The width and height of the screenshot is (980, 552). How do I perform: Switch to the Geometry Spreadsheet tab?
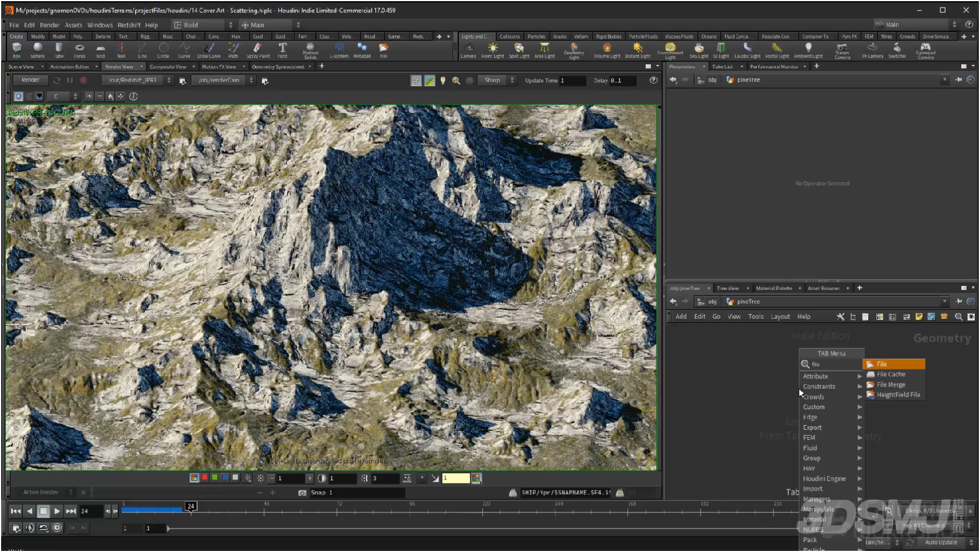(278, 67)
